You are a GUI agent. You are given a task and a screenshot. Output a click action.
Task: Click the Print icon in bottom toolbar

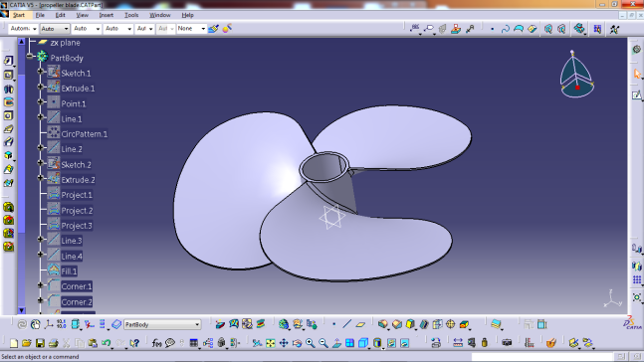pos(53,343)
